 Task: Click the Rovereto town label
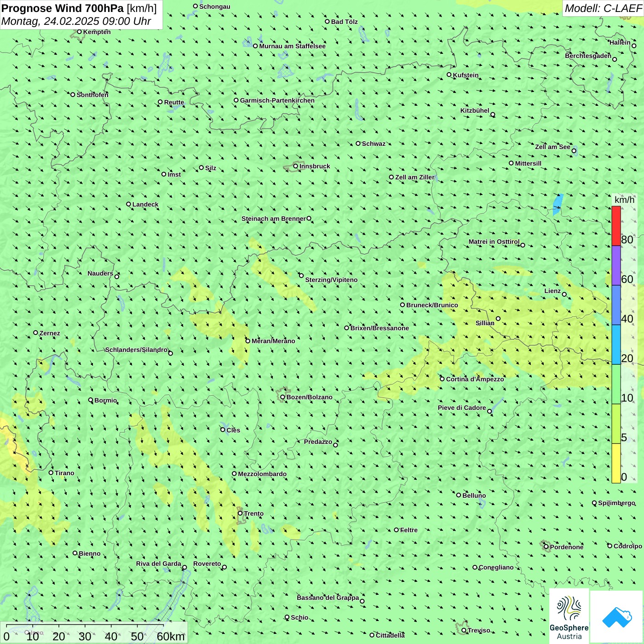click(x=207, y=563)
